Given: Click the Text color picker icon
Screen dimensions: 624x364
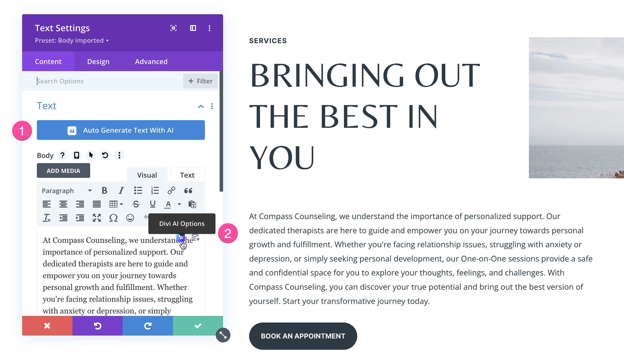Looking at the screenshot, I should (x=169, y=204).
